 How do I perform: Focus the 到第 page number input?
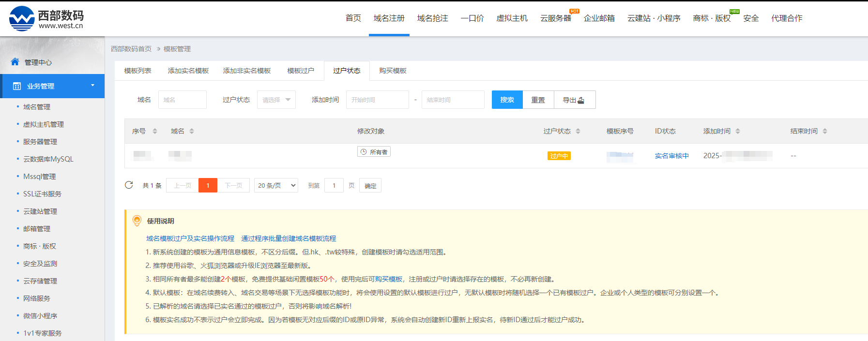coord(334,185)
